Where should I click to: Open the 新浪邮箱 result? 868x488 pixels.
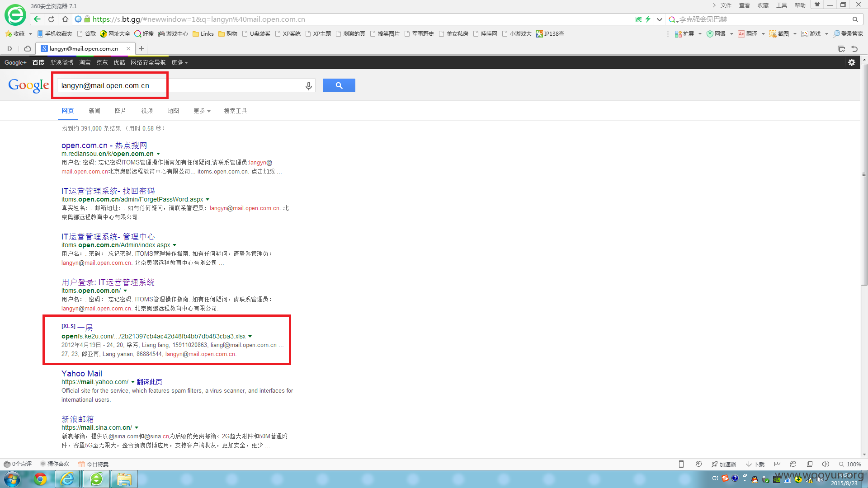78,419
